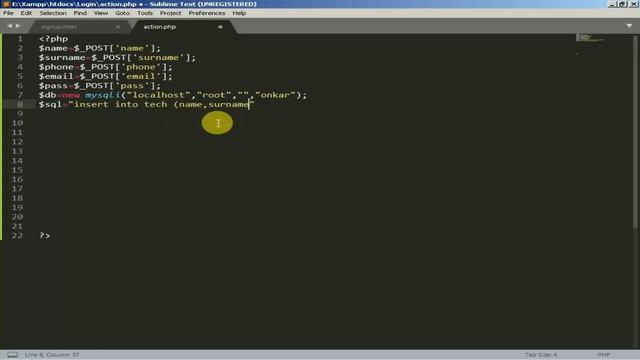Click the "onkar" string on line 7
The height and width of the screenshot is (360, 640).
[275, 95]
